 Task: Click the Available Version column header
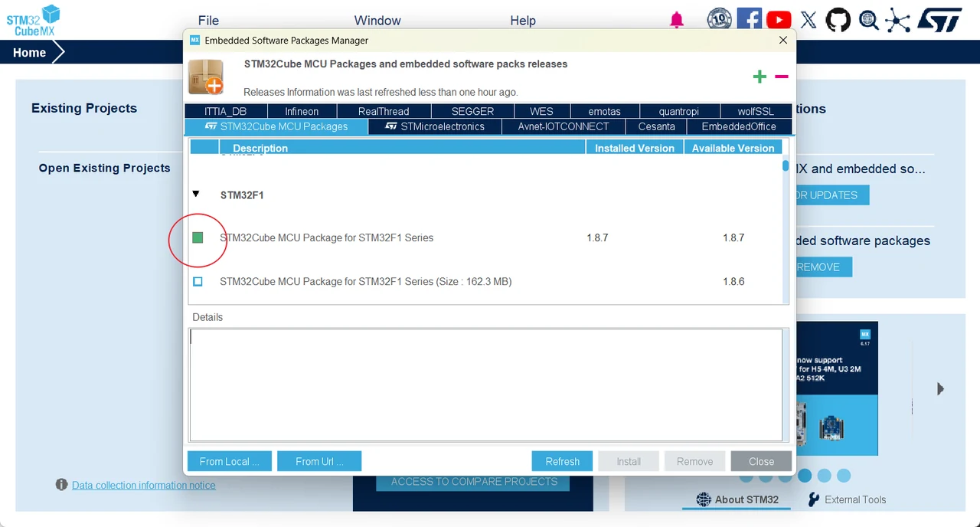tap(733, 148)
